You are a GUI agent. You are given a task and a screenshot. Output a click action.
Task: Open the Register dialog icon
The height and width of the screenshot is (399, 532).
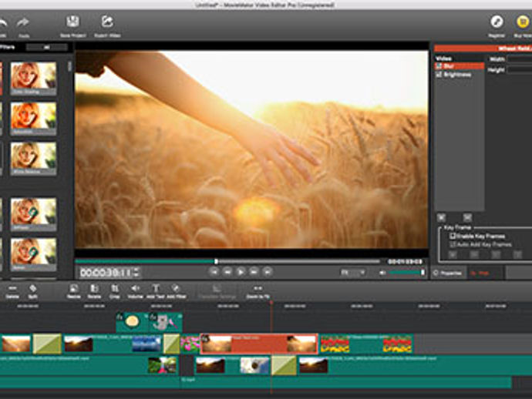[497, 22]
